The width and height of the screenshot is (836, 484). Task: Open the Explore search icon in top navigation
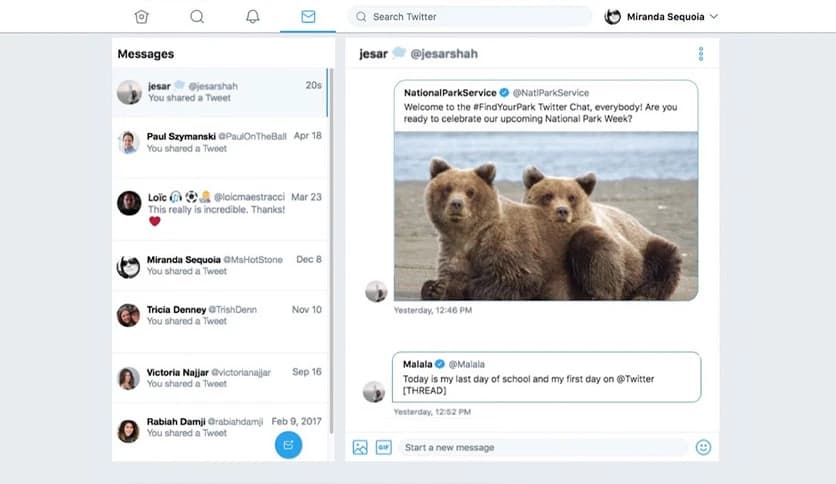[x=197, y=17]
